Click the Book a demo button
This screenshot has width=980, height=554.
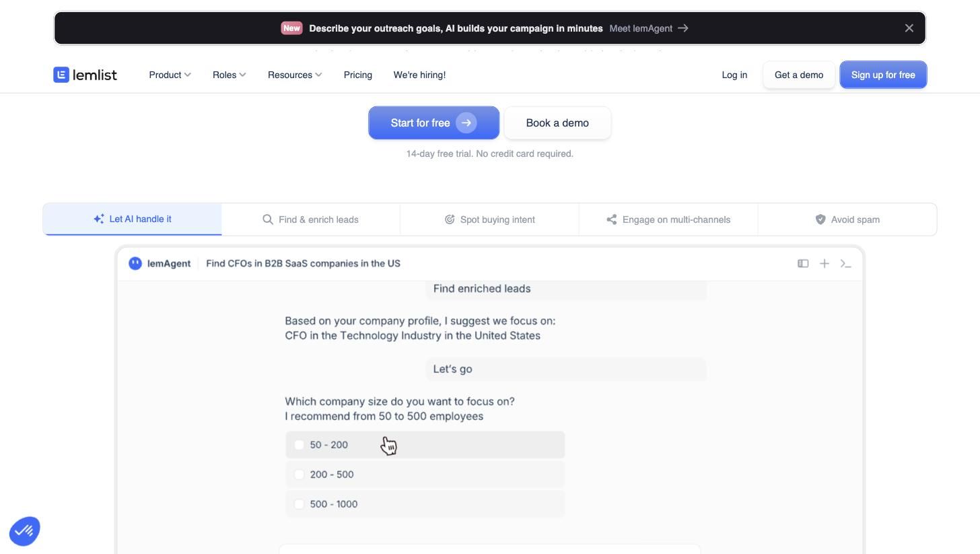click(557, 123)
